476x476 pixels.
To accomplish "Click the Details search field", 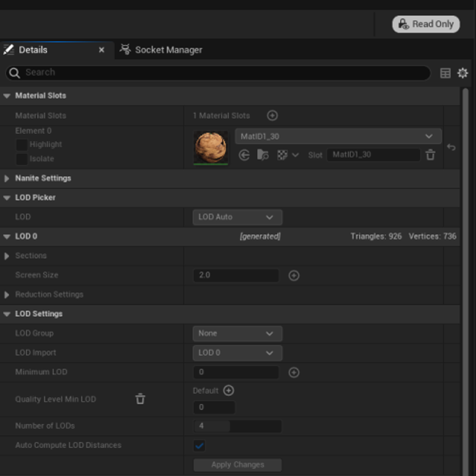I will [x=218, y=73].
